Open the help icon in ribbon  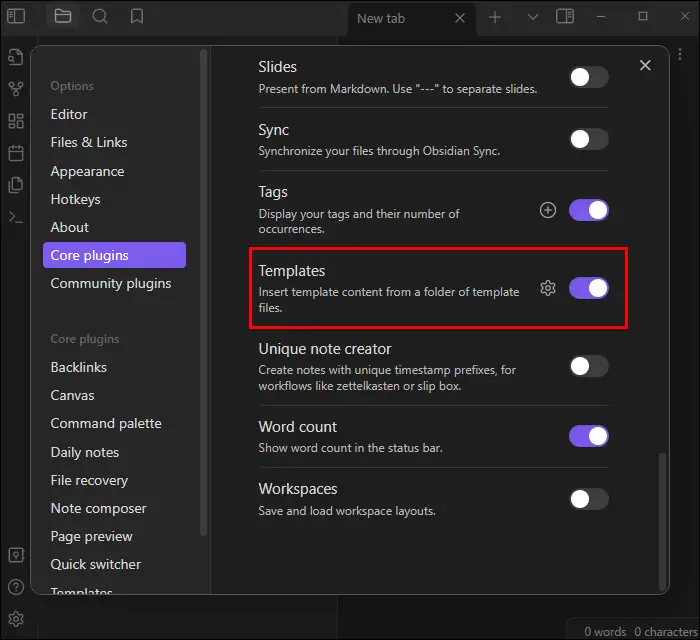pos(16,587)
